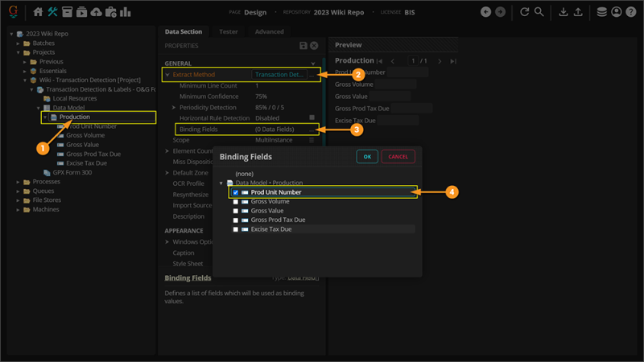Viewport: 644px width, 362px height.
Task: Check the Gross Prod Tax Due binding field
Action: (x=235, y=220)
